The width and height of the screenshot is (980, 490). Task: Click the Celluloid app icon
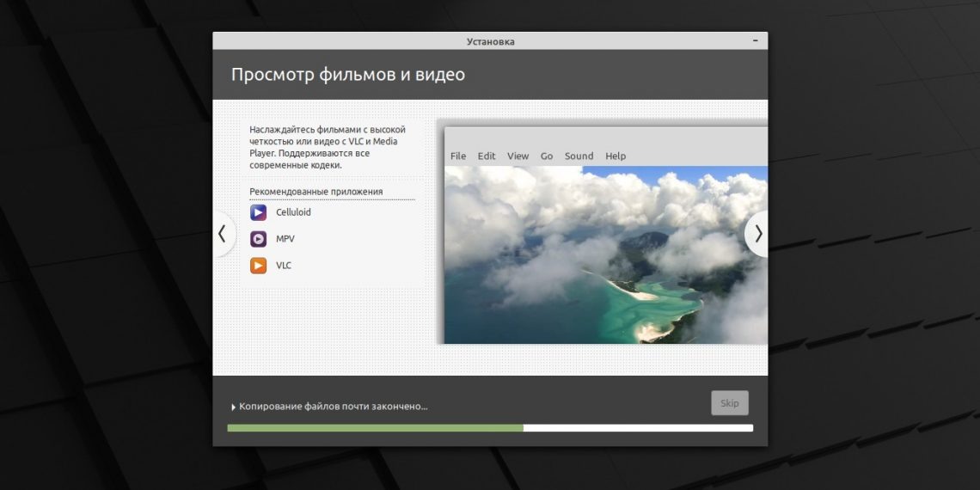258,212
